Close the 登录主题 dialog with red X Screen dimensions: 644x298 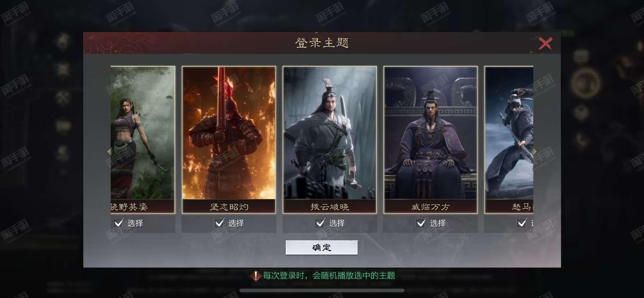[545, 44]
